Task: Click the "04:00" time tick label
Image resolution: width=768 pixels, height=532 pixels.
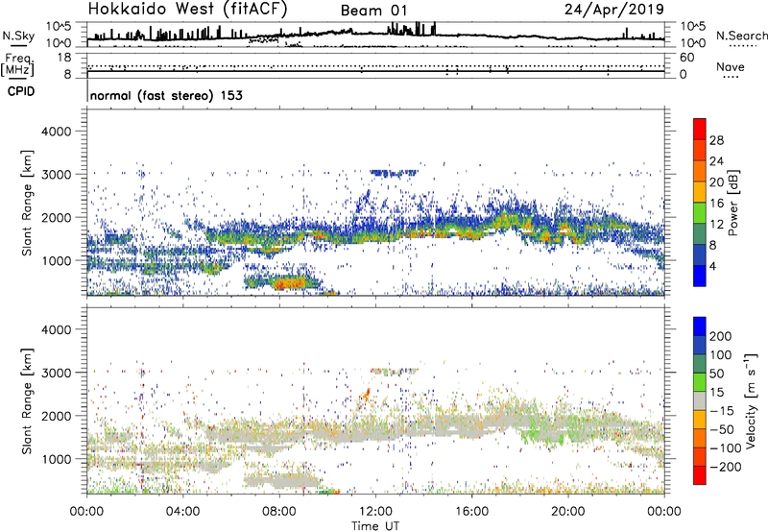Action: coord(183,512)
